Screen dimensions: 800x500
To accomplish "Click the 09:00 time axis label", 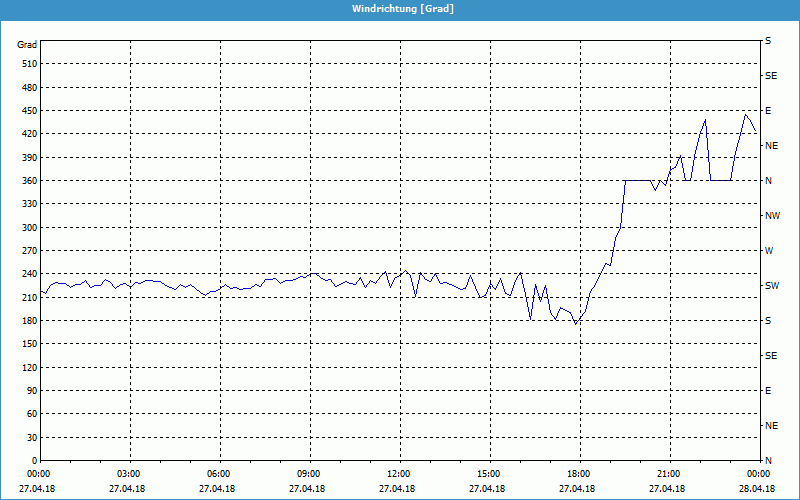I will 309,474.
